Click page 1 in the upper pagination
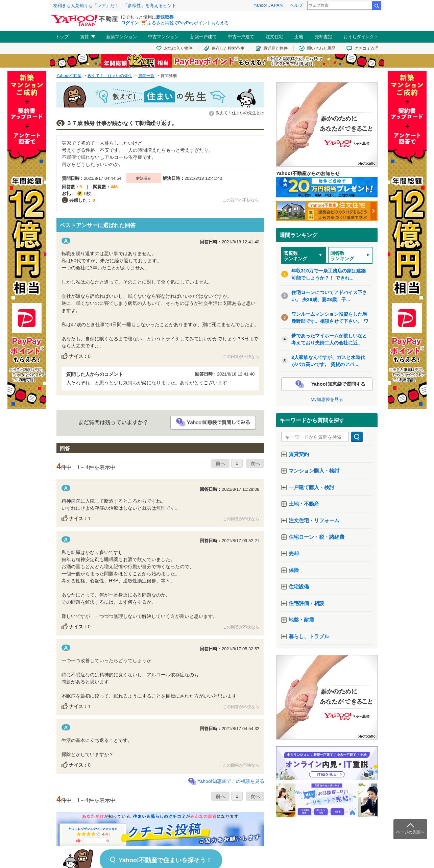The width and height of the screenshot is (434, 868). click(x=237, y=463)
